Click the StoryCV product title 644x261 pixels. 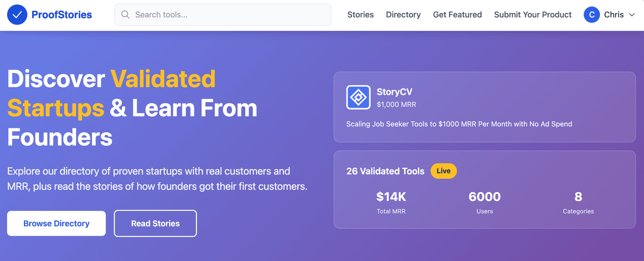point(394,92)
